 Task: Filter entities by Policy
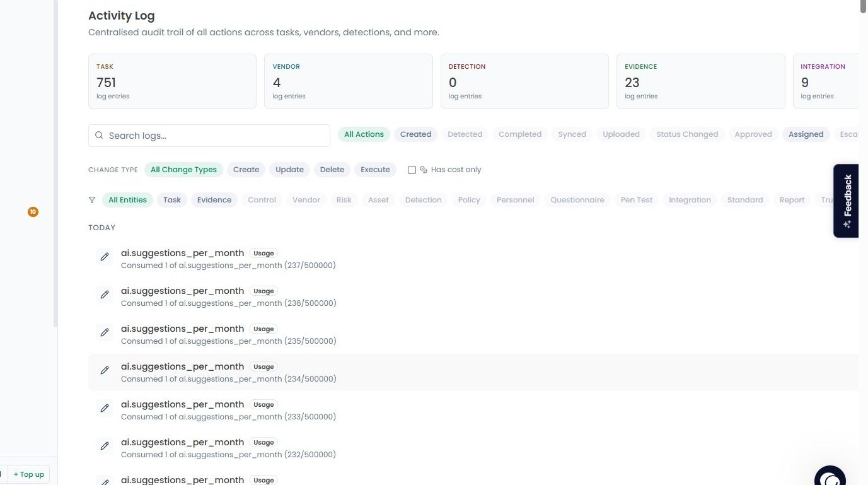point(469,200)
